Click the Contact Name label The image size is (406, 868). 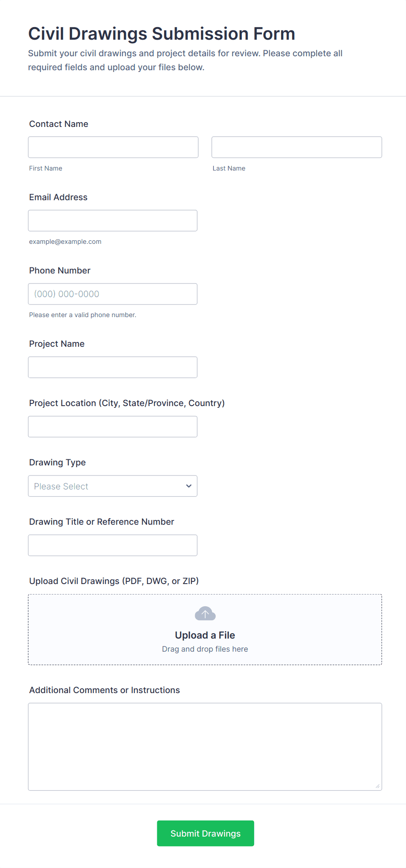pos(58,124)
